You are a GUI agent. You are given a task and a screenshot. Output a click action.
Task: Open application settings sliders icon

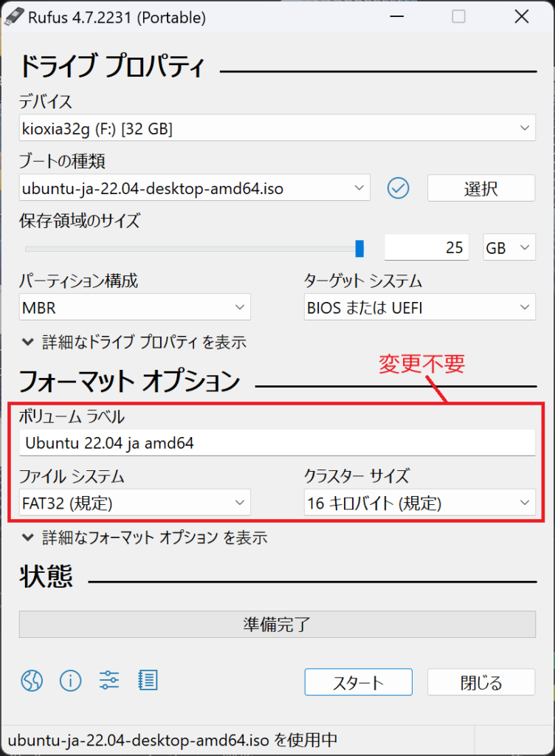click(x=109, y=680)
